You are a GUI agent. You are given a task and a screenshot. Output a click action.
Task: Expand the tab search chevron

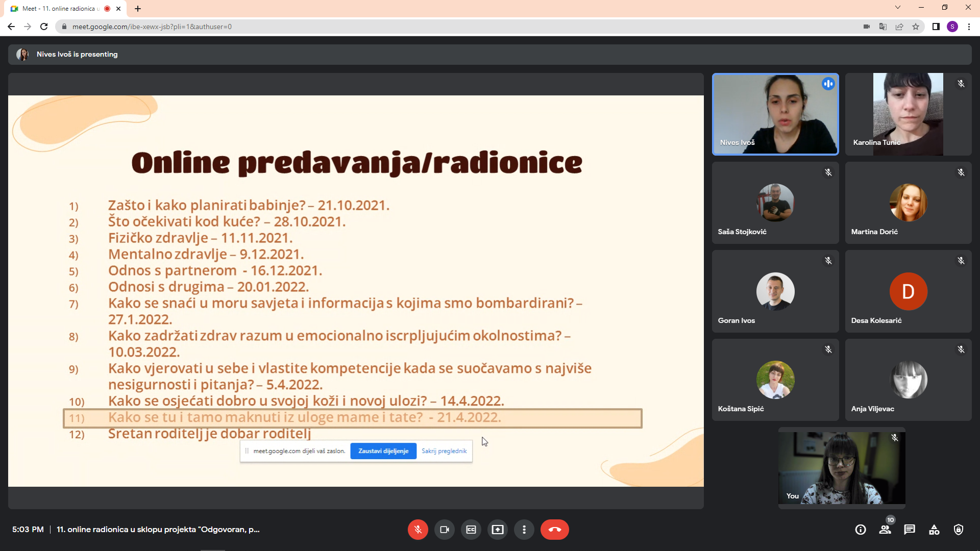tap(898, 8)
